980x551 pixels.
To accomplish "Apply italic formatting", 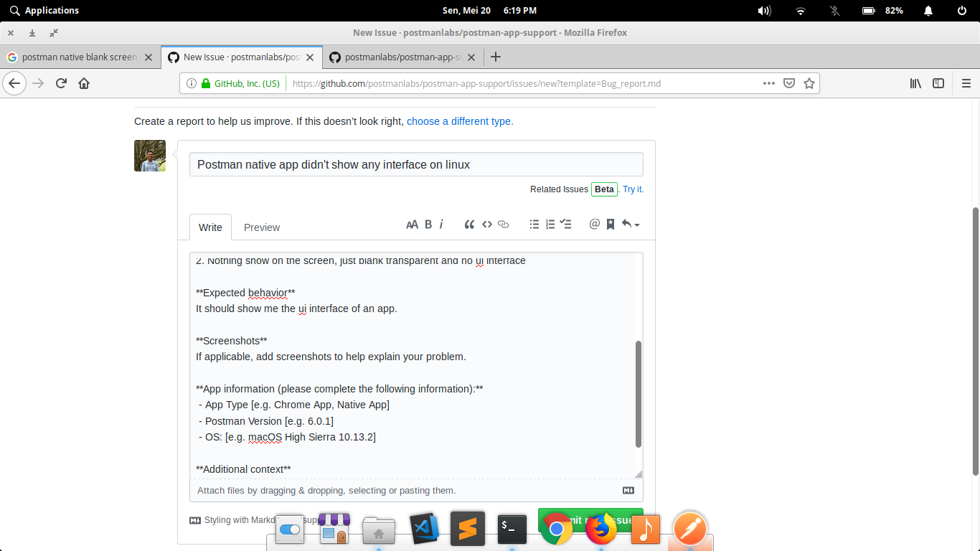I will pyautogui.click(x=441, y=224).
